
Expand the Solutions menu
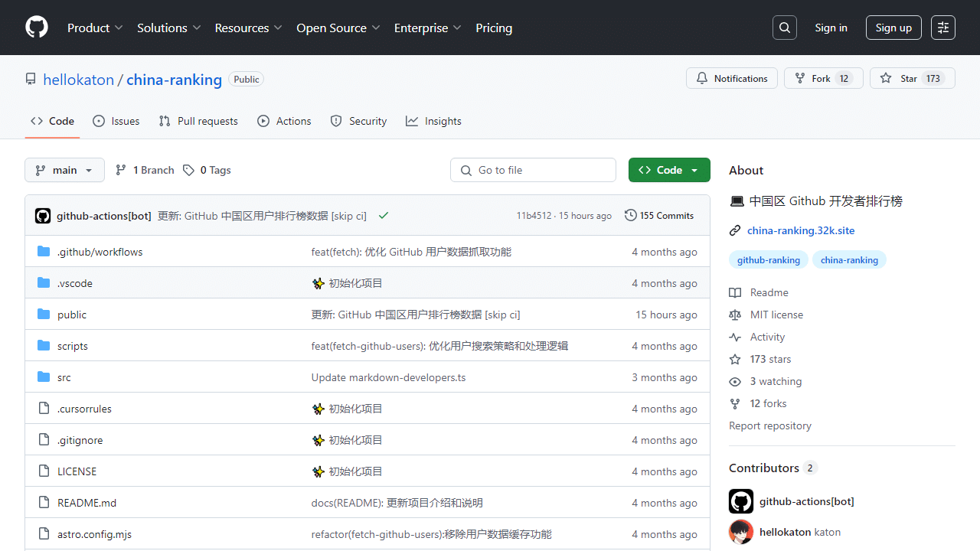tap(169, 28)
